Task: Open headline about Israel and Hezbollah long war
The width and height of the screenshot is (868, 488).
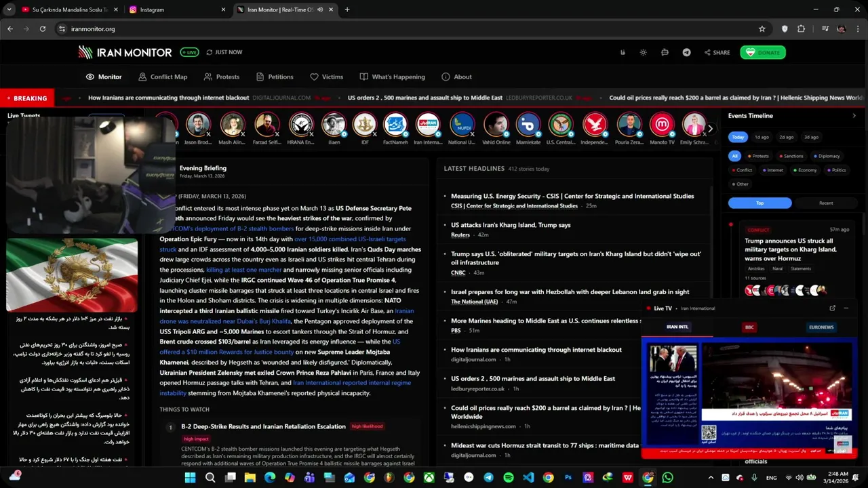Action: pos(570,292)
